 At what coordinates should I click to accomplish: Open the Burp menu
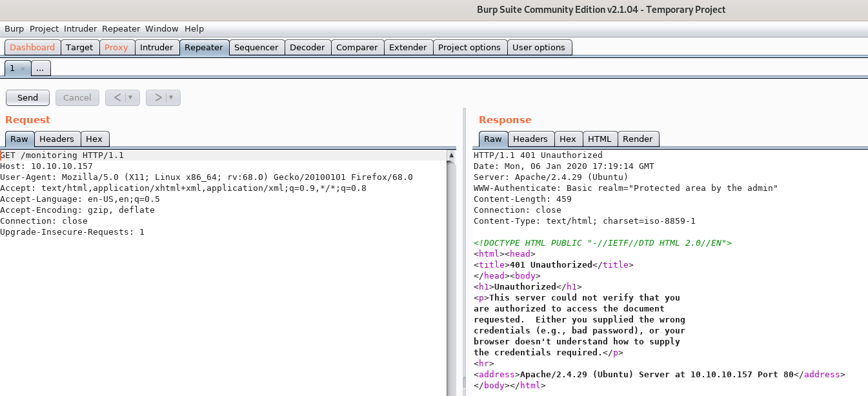click(14, 28)
